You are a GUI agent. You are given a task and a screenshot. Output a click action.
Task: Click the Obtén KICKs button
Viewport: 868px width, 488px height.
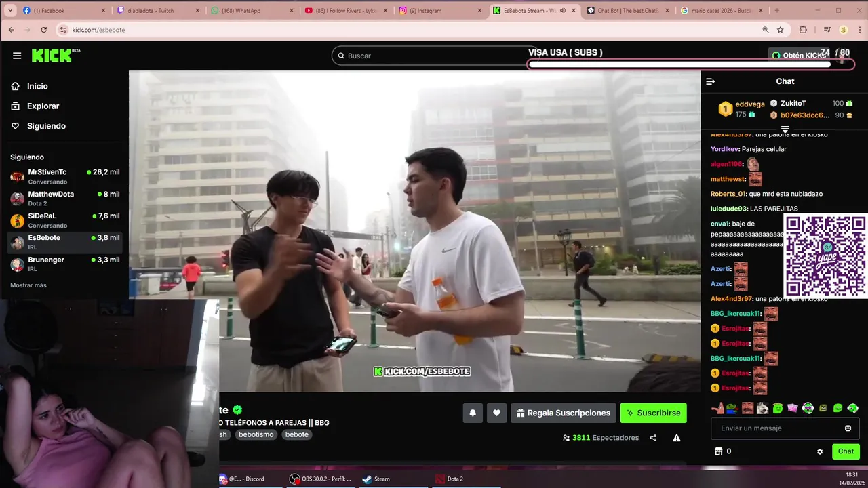point(798,56)
